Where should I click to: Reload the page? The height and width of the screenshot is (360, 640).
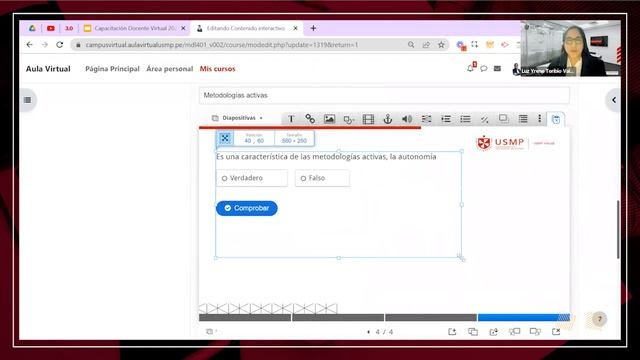(60, 44)
